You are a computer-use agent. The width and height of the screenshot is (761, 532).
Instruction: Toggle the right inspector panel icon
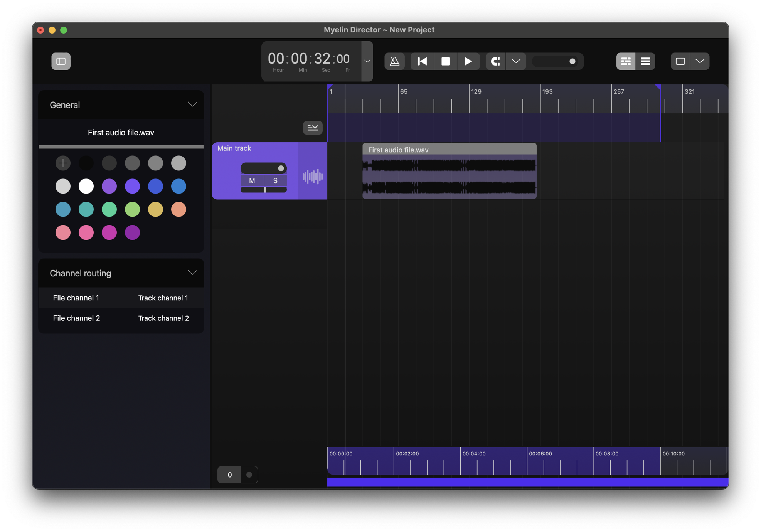coord(680,61)
